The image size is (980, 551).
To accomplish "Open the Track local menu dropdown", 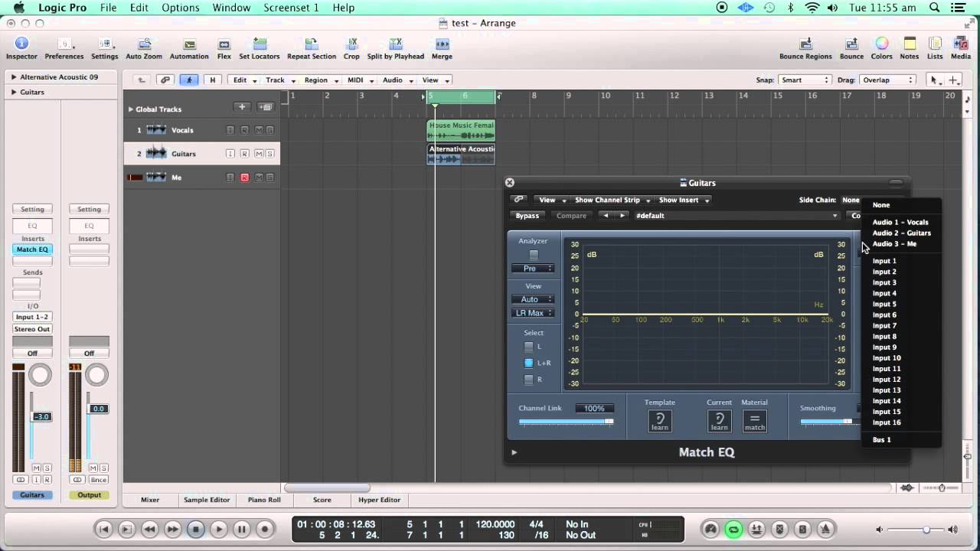I will click(279, 80).
